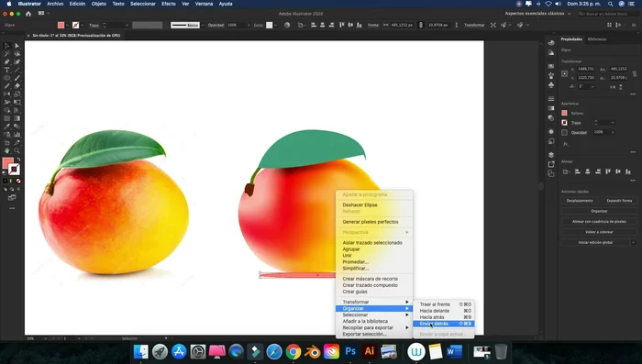
Task: Choose Traer al frente in submenu
Action: [x=443, y=304]
